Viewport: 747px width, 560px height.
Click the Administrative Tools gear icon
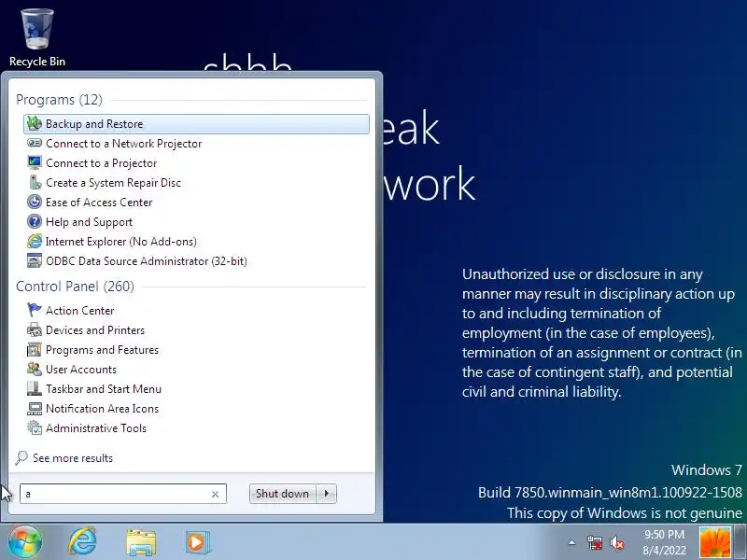(x=35, y=427)
